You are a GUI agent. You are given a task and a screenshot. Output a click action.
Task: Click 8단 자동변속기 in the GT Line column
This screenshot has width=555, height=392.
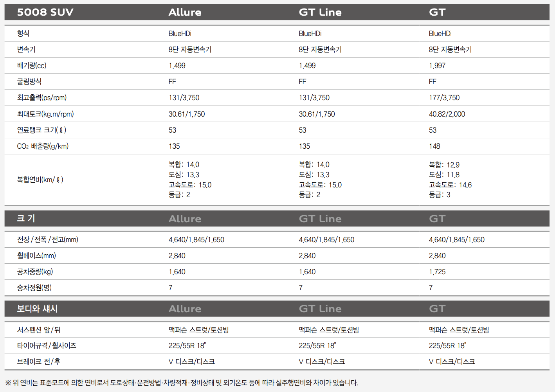point(320,49)
